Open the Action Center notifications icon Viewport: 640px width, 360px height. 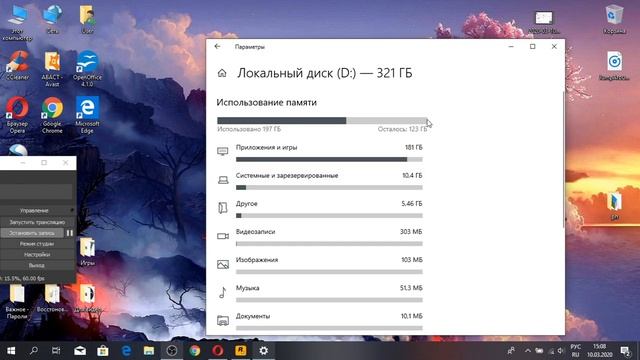pos(625,351)
